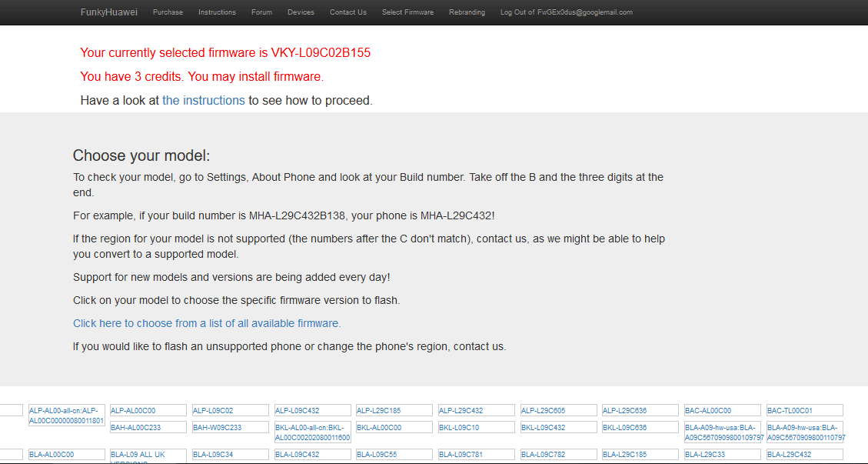
Task: Choose the ALP-L09C02 model
Action: click(x=231, y=410)
